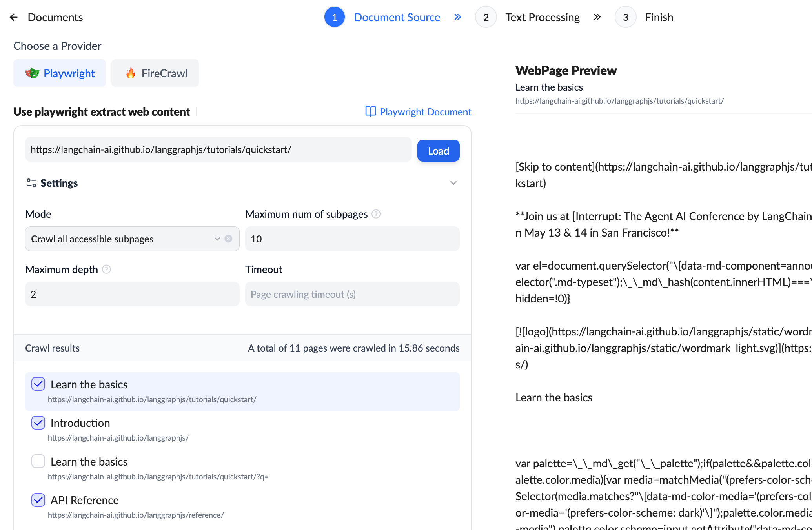Uncheck the Introduction page checkbox
Viewport: 812px width, 530px height.
(x=38, y=423)
